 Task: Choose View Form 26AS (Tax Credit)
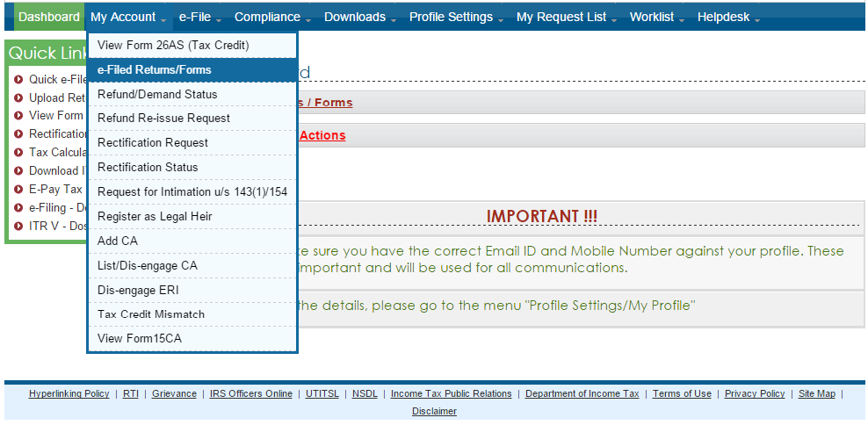coord(173,45)
